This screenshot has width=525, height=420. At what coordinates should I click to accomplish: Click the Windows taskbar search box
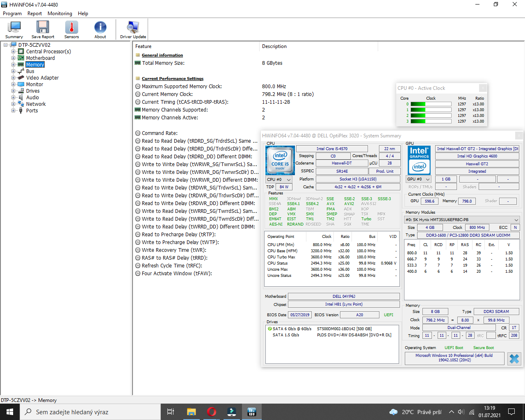[x=90, y=412]
